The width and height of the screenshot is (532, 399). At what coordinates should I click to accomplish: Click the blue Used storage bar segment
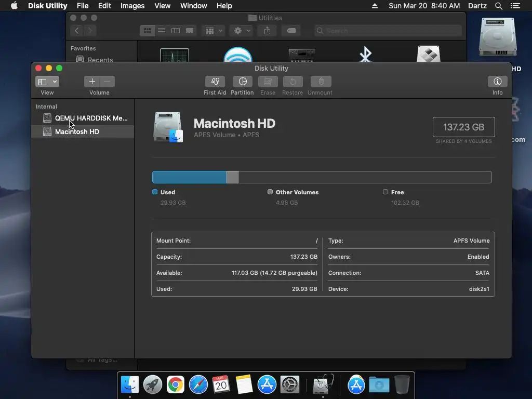(189, 177)
